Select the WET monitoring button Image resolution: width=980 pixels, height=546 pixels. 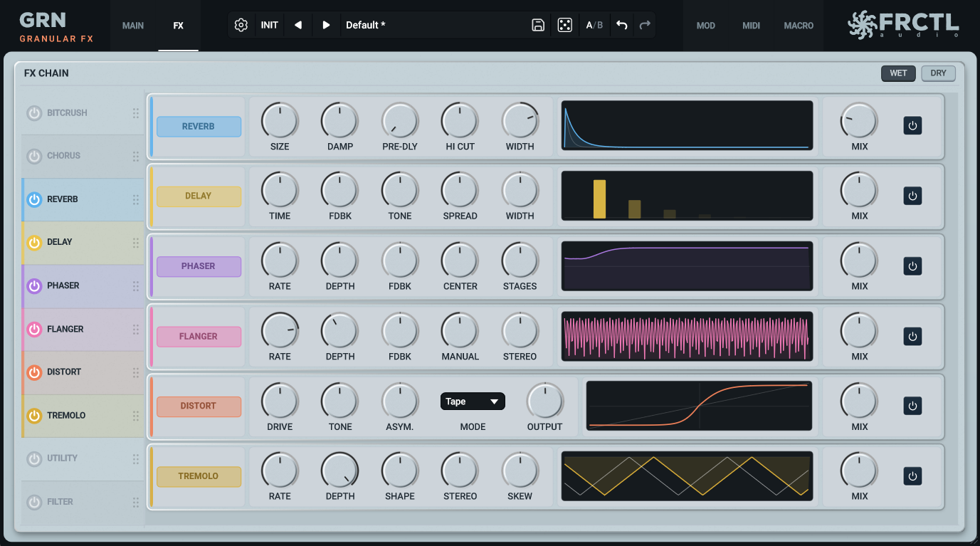(x=898, y=73)
